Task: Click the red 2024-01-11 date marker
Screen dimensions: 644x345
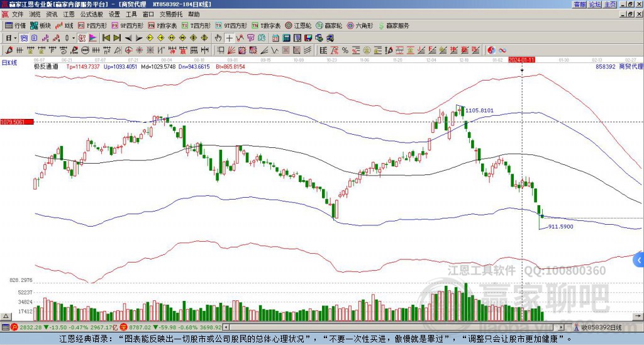Action: pyautogui.click(x=521, y=60)
